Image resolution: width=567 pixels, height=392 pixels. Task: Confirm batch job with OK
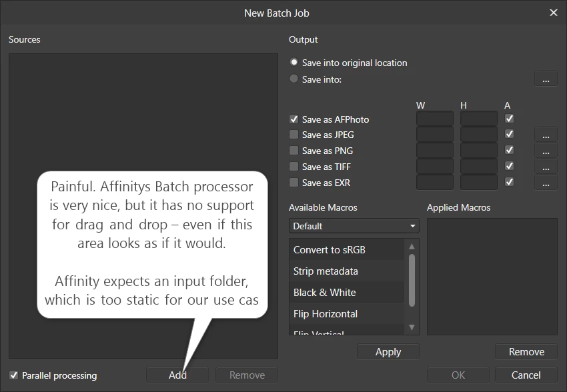tap(458, 375)
